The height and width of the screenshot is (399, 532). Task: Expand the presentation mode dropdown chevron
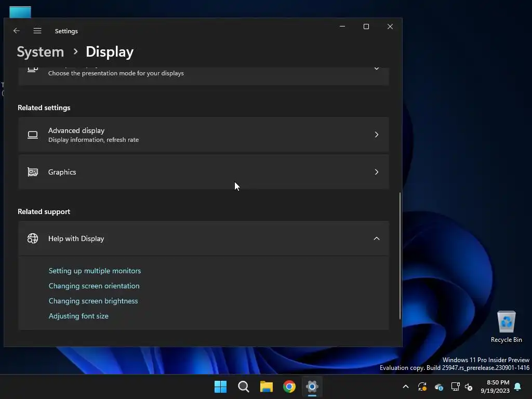377,68
